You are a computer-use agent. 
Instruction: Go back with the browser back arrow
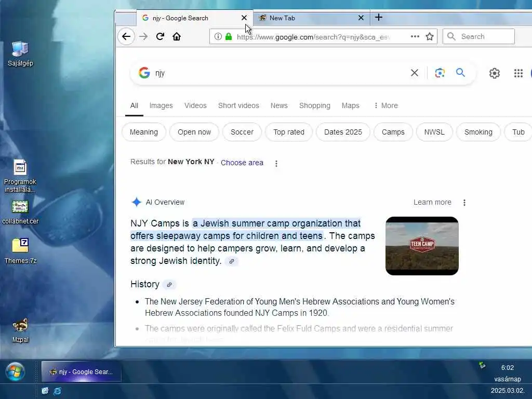pyautogui.click(x=126, y=36)
